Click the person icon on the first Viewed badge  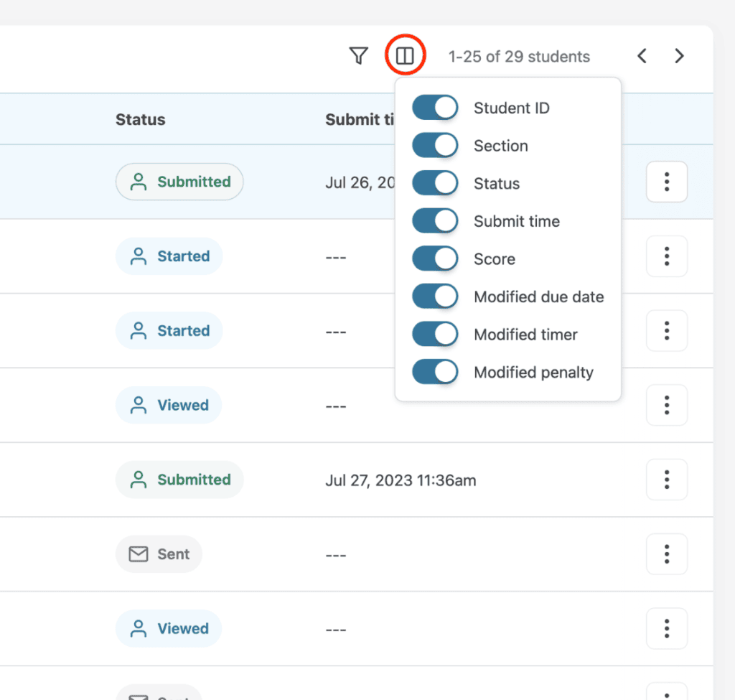coord(139,405)
